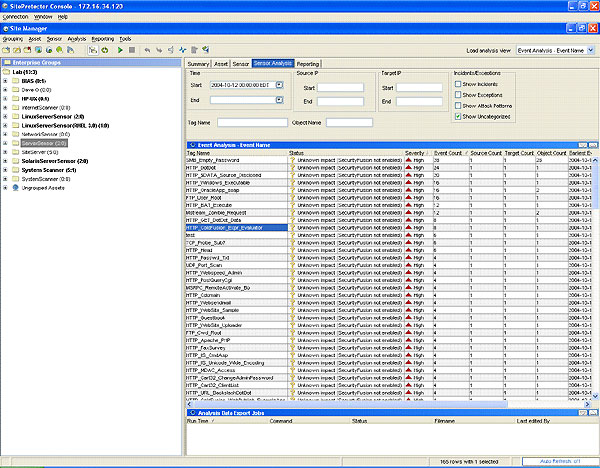Click the first folder icon in toolbar
This screenshot has width=600, height=468.
click(x=7, y=48)
